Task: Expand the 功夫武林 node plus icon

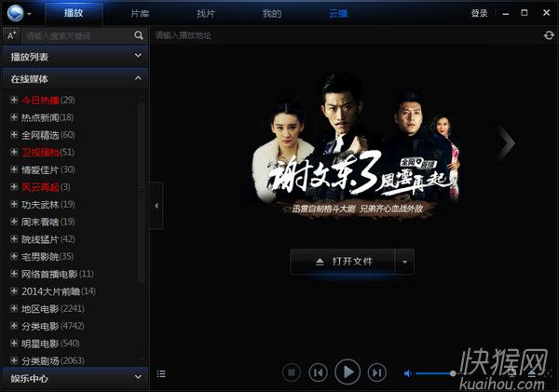Action: click(x=14, y=204)
